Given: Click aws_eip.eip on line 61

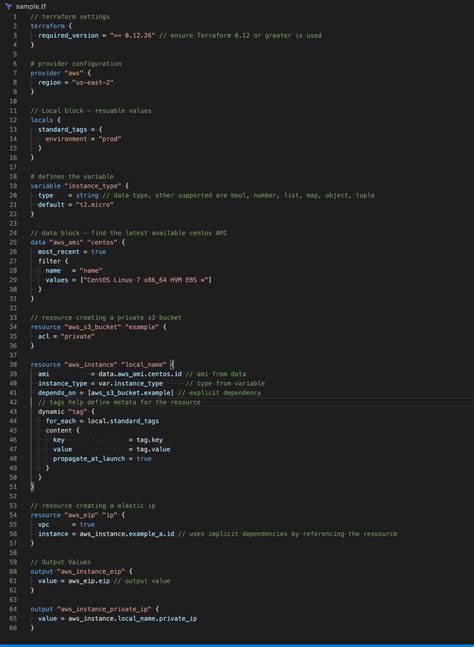Looking at the screenshot, I should tap(89, 581).
